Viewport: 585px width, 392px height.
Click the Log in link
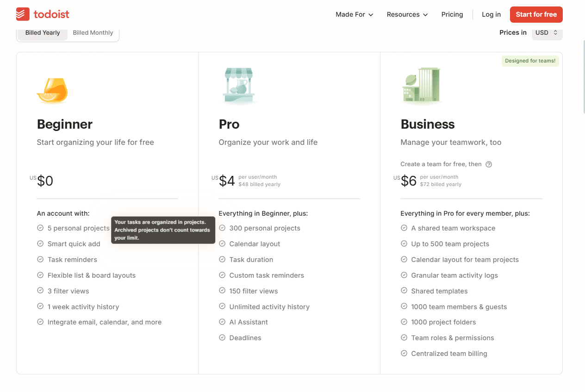pyautogui.click(x=491, y=14)
